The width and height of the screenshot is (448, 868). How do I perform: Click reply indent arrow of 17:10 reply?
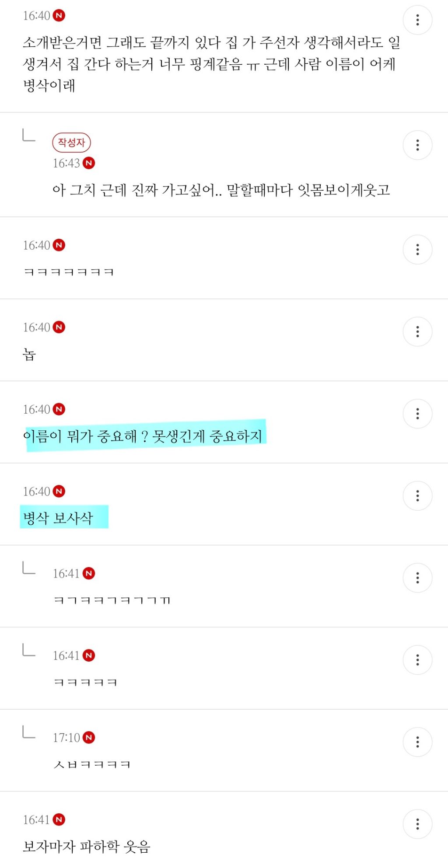[28, 732]
